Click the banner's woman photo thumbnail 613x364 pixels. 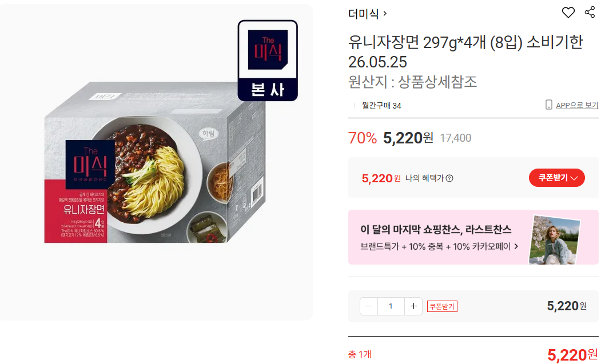pyautogui.click(x=554, y=240)
